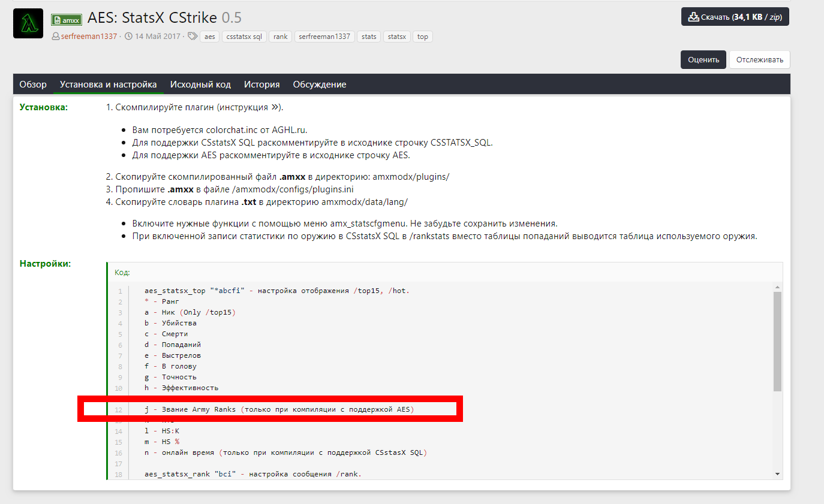Select the rank tag
The height and width of the screenshot is (504, 824).
coord(281,37)
